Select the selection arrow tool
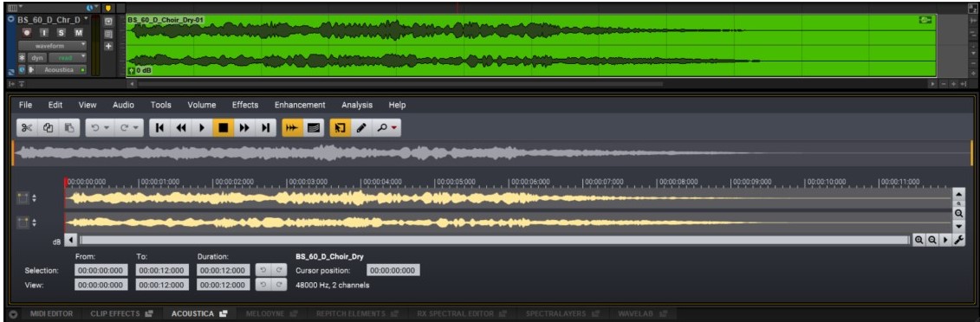This screenshot has height=322, width=980. [x=340, y=127]
